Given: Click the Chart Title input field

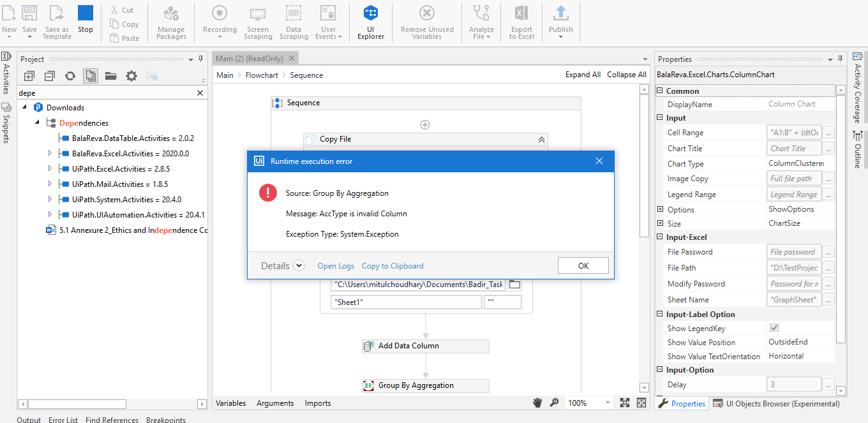Looking at the screenshot, I should coord(795,148).
